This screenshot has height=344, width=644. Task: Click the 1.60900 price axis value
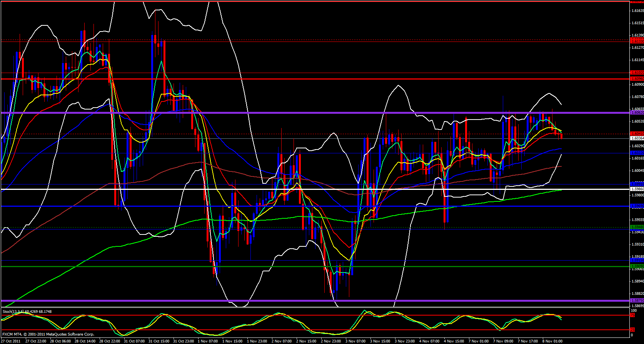click(x=637, y=84)
